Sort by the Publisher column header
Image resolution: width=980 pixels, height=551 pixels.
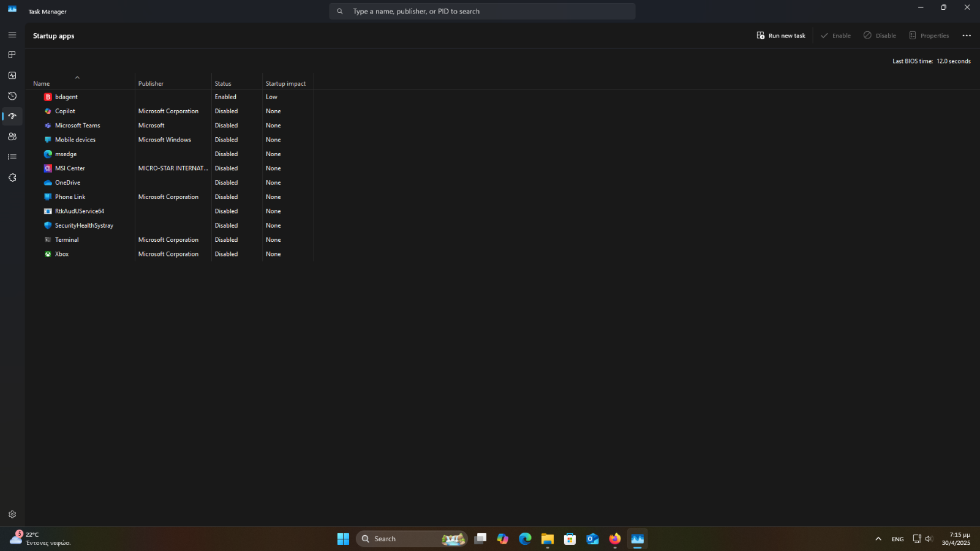coord(151,83)
